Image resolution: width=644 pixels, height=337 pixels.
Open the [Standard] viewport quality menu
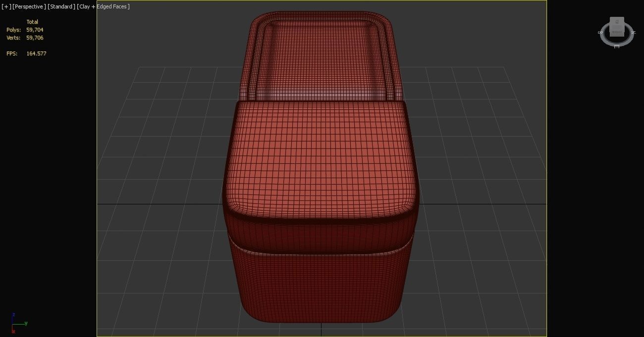tap(61, 7)
